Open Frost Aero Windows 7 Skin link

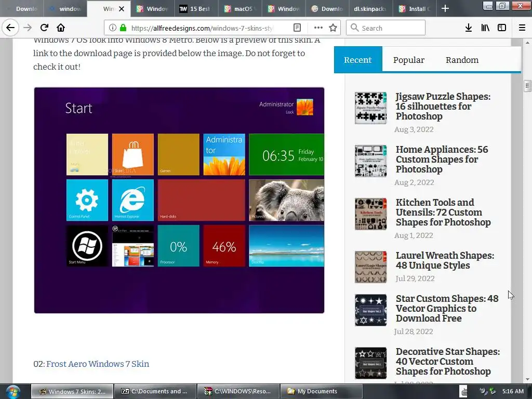point(98,364)
